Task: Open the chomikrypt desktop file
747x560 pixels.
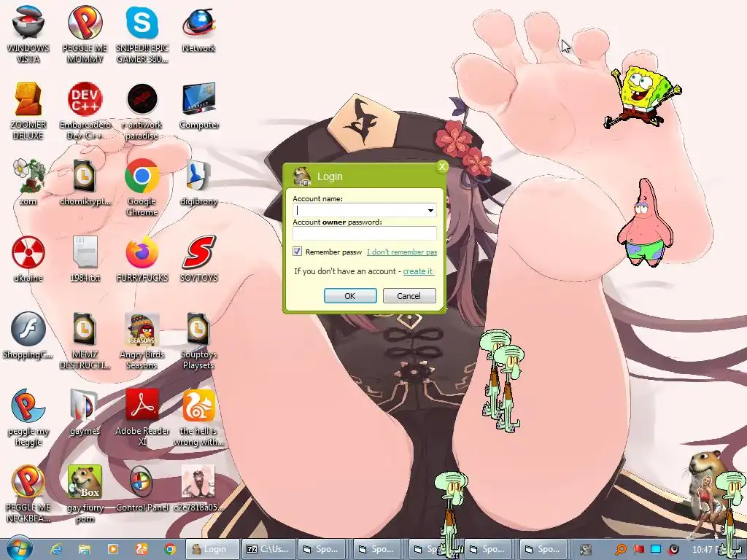Action: (x=85, y=182)
